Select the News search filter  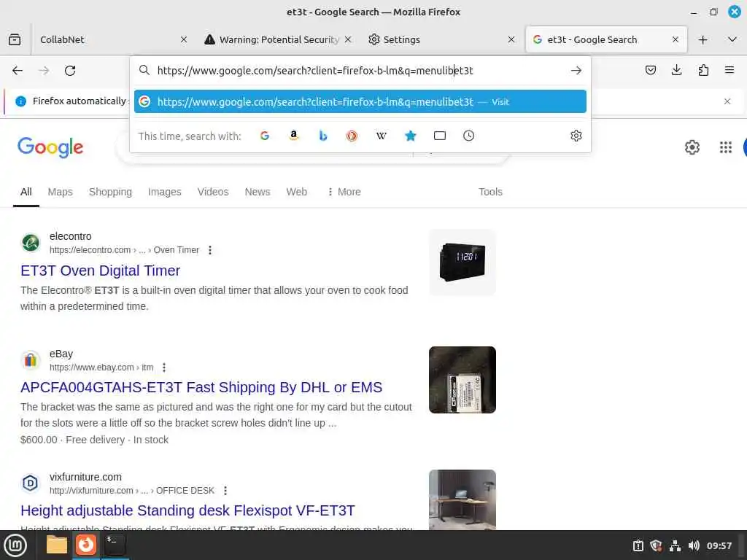coord(258,192)
